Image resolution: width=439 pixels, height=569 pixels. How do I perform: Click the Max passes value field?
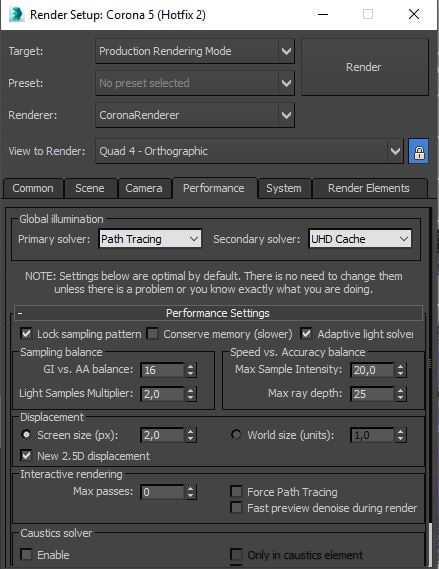click(x=162, y=492)
